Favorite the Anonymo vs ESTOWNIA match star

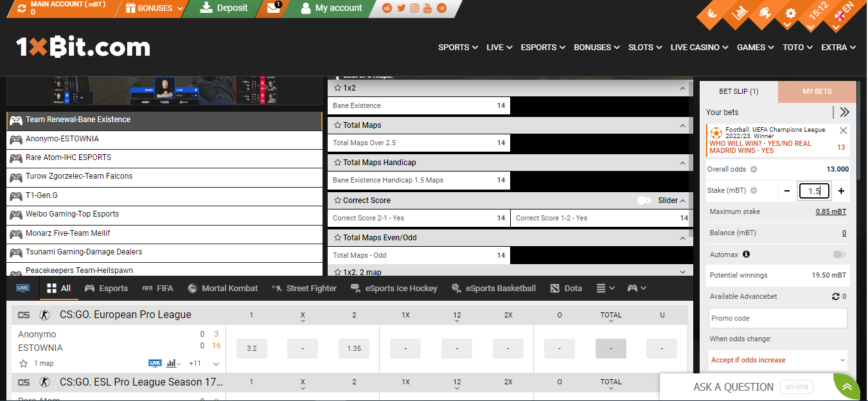click(23, 364)
